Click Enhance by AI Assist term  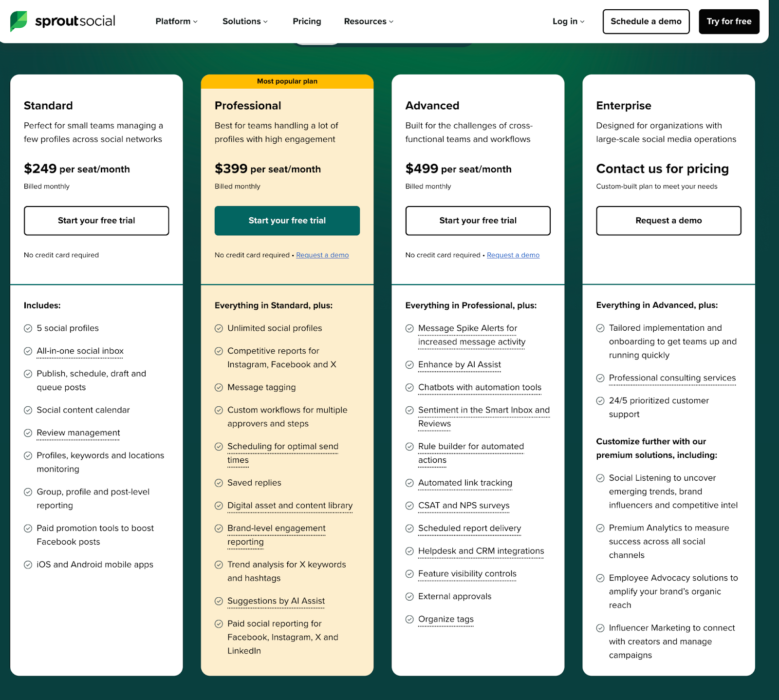460,365
